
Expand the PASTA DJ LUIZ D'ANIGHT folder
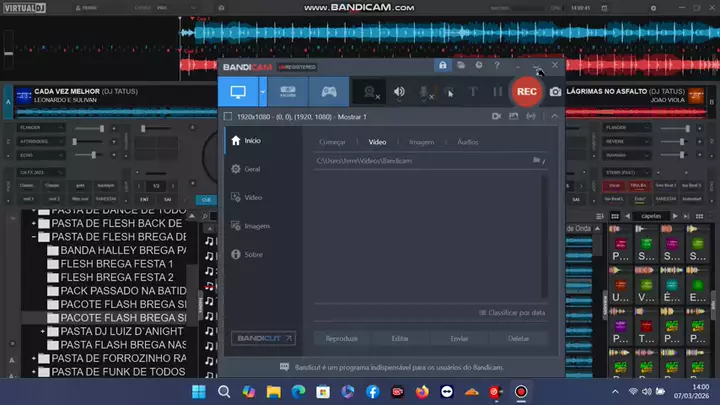click(43, 331)
